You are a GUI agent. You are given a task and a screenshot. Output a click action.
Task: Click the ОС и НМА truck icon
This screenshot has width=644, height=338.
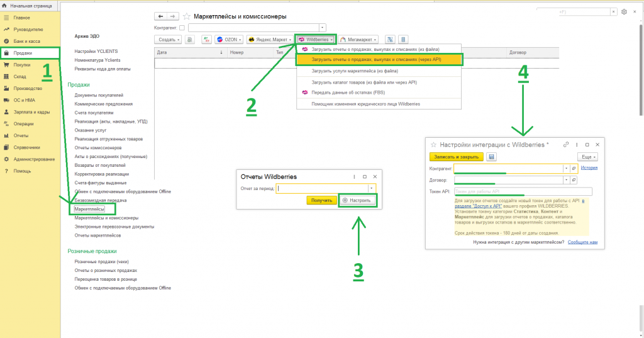pos(6,100)
